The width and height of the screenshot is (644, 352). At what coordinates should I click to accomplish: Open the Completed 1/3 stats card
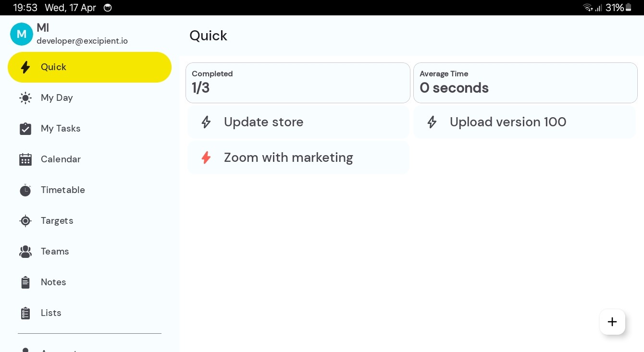pyautogui.click(x=297, y=83)
